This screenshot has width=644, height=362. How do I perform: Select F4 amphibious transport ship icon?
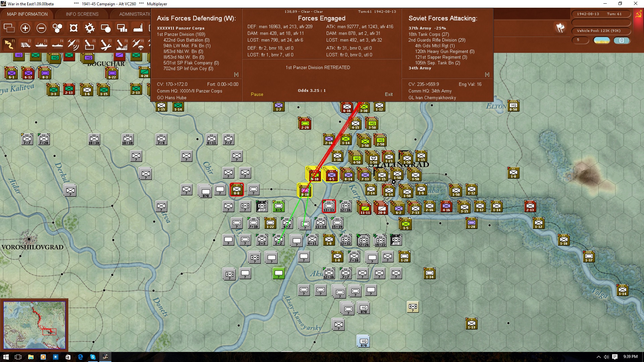point(57,45)
